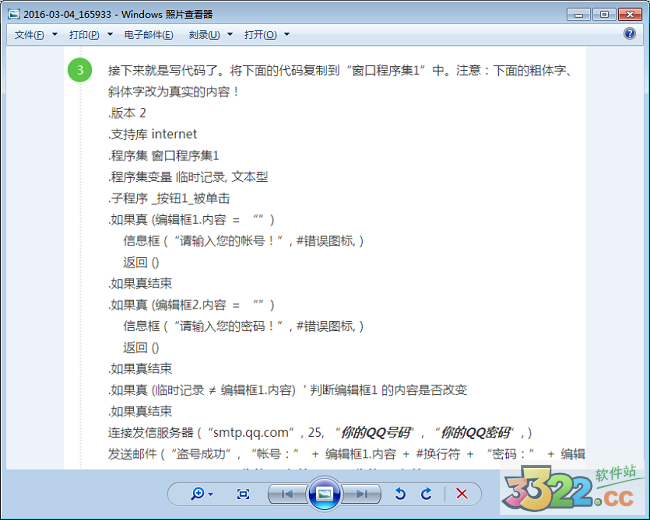Open the 打印(P) menu
The image size is (650, 520).
click(x=84, y=35)
